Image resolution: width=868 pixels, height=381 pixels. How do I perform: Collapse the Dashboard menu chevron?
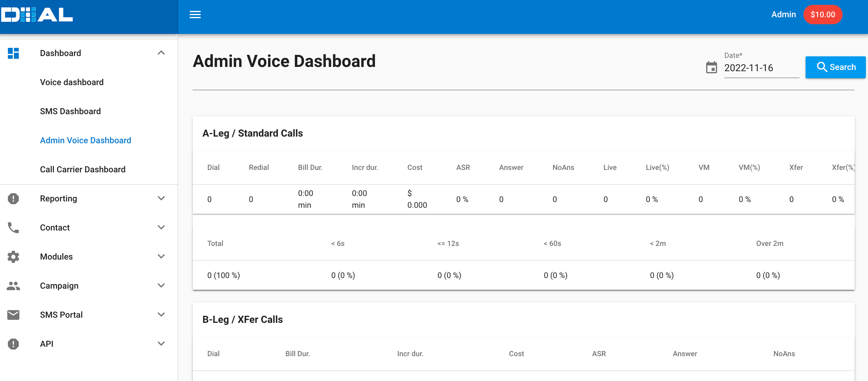pos(161,53)
